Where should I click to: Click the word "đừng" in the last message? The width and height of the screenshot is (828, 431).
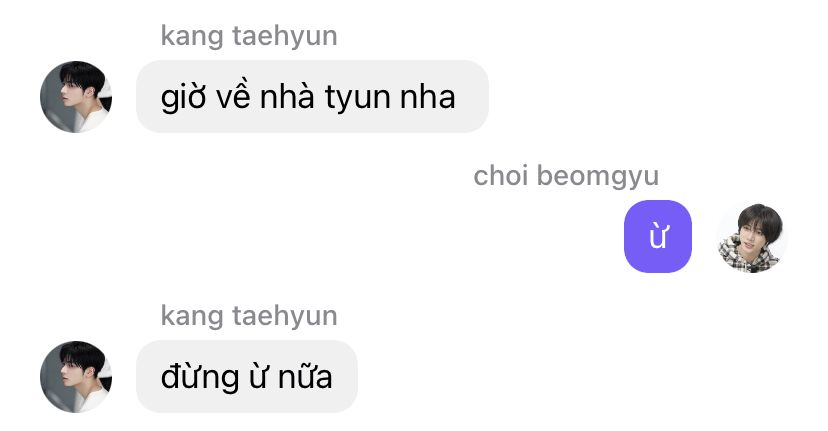(x=200, y=378)
